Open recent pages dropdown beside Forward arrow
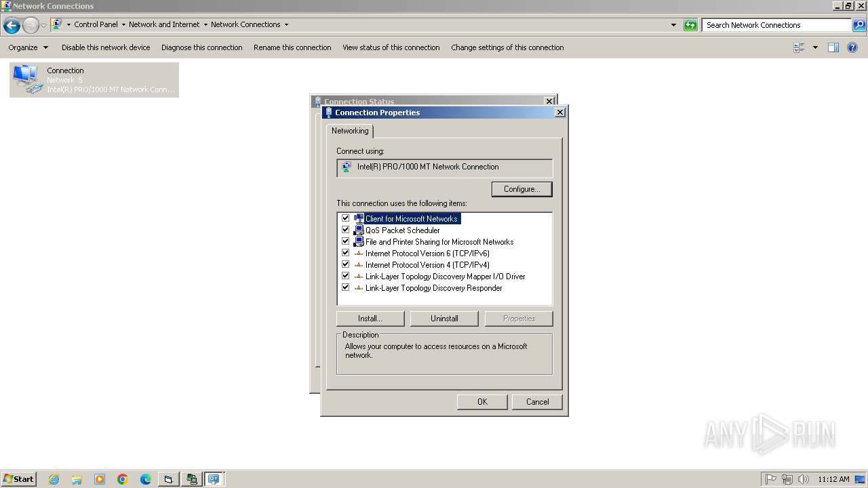868x488 pixels. pyautogui.click(x=43, y=26)
